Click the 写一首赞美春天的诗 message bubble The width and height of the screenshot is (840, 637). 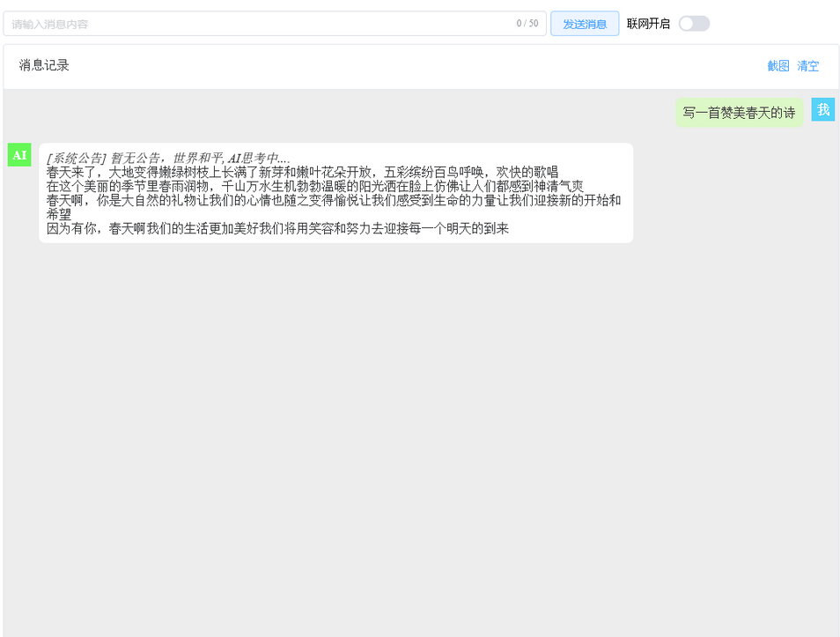(739, 113)
